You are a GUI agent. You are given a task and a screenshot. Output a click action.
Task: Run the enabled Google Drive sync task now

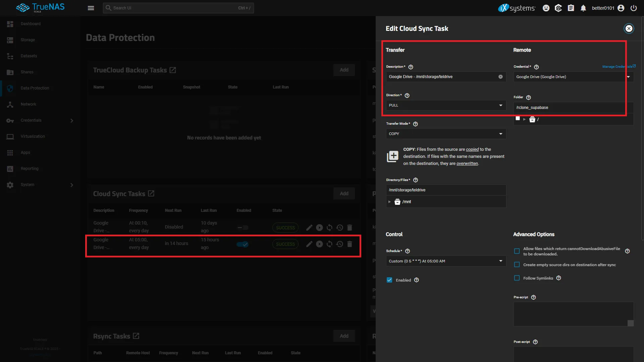[319, 244]
